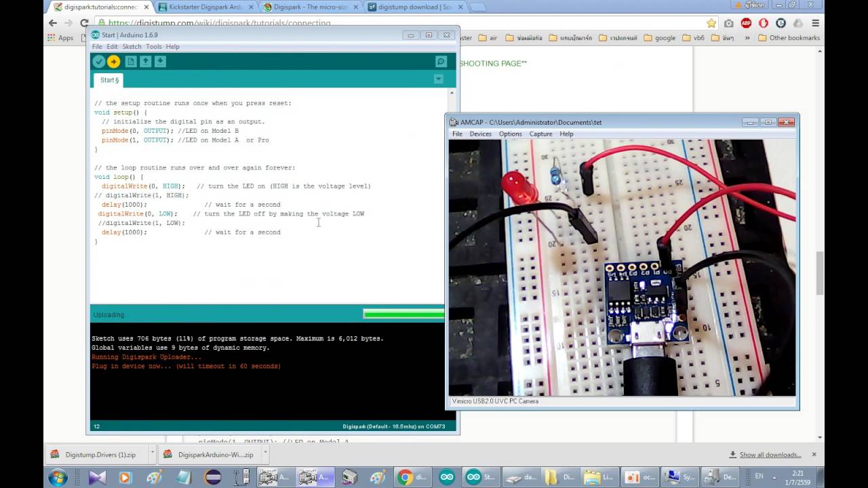Open the Other bookmarks folder
Viewport: 868px width, 488px height.
[789, 38]
